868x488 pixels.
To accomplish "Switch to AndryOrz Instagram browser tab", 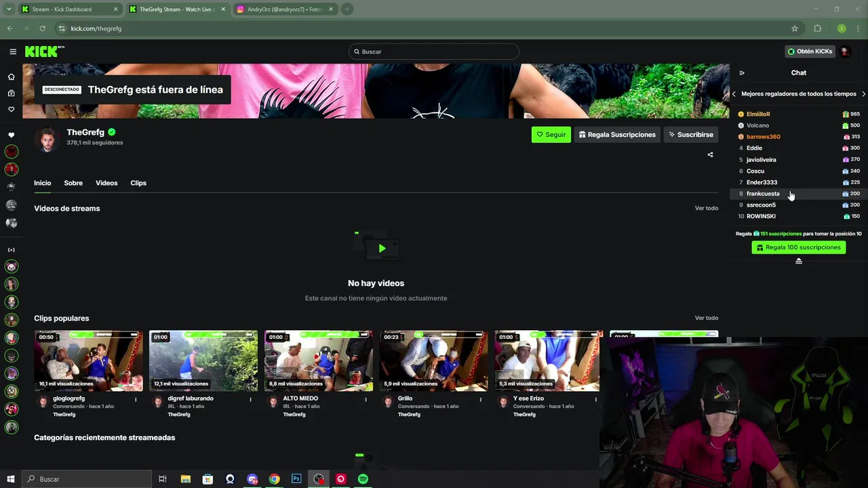I will [283, 9].
